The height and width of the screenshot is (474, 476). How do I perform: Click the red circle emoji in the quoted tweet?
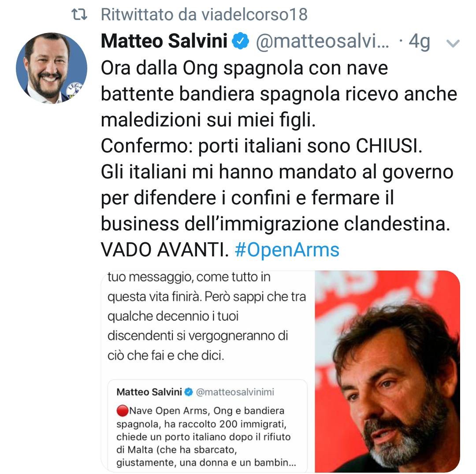tap(123, 411)
